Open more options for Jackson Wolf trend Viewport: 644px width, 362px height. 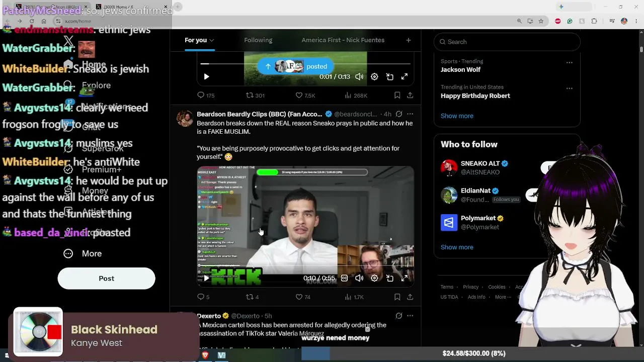point(570,63)
